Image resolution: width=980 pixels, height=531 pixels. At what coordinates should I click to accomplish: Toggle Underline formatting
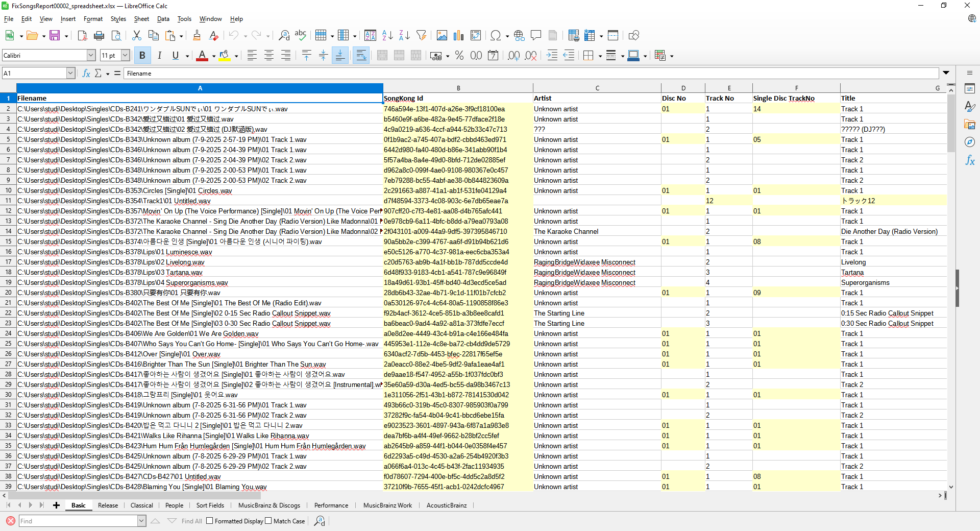[x=176, y=55]
